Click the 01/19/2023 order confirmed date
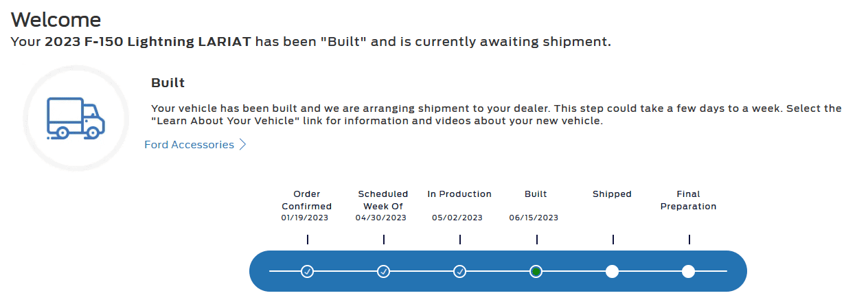This screenshot has width=868, height=302. coord(305,218)
